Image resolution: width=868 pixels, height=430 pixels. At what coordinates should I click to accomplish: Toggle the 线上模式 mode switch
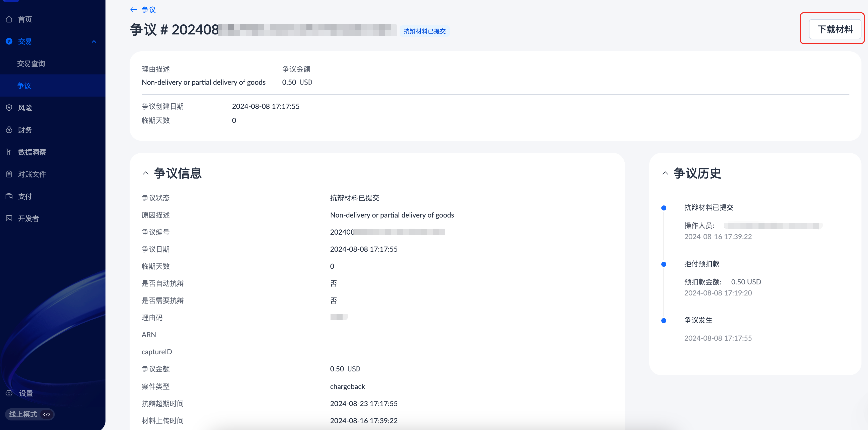pyautogui.click(x=47, y=414)
